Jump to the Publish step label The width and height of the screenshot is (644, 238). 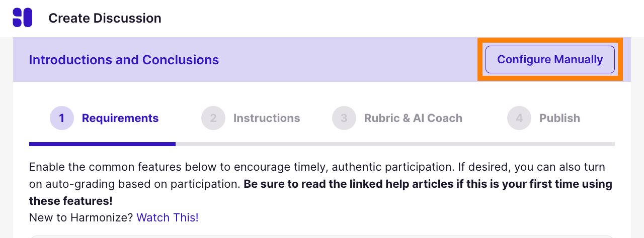[559, 118]
